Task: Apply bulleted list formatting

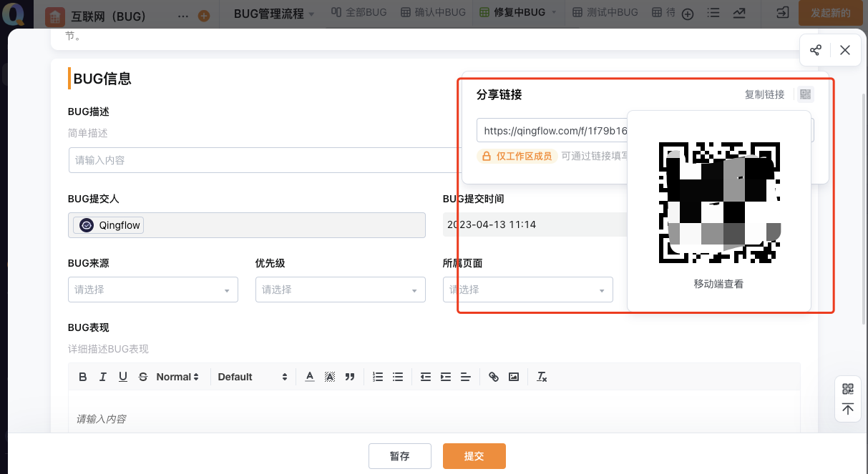Action: [x=399, y=377]
